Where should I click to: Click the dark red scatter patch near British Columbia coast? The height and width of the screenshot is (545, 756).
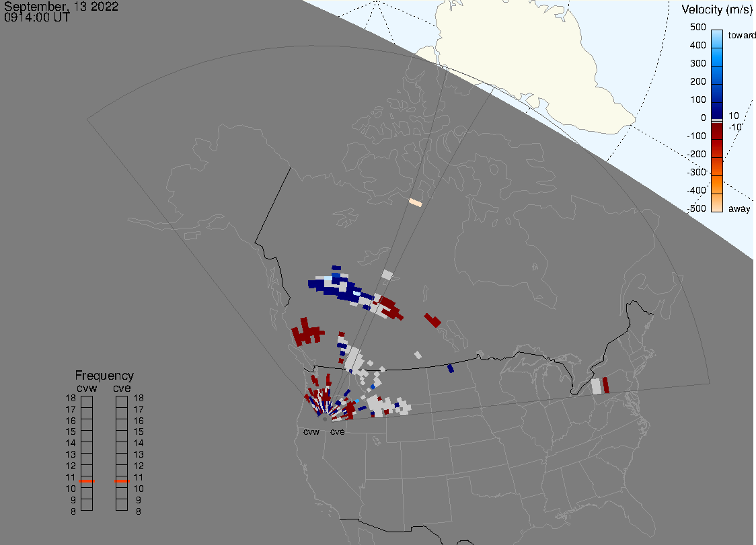pos(307,331)
